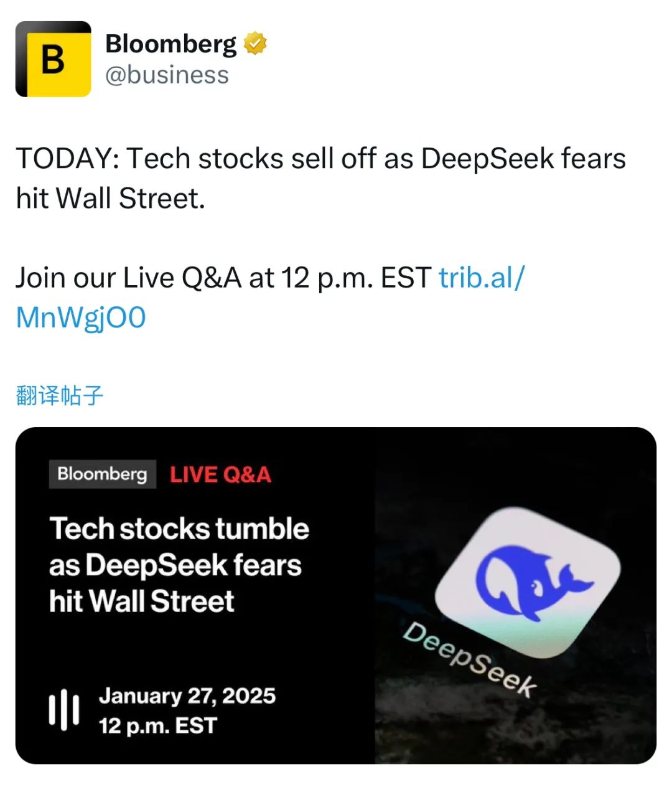Click the "Join our Live Q&A" sentence
This screenshot has height=787, width=672.
coord(223,278)
